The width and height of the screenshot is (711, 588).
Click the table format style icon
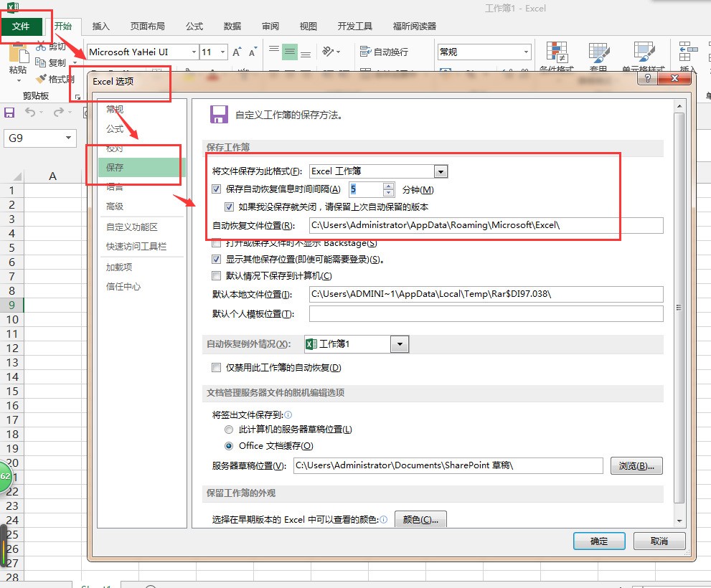[598, 52]
